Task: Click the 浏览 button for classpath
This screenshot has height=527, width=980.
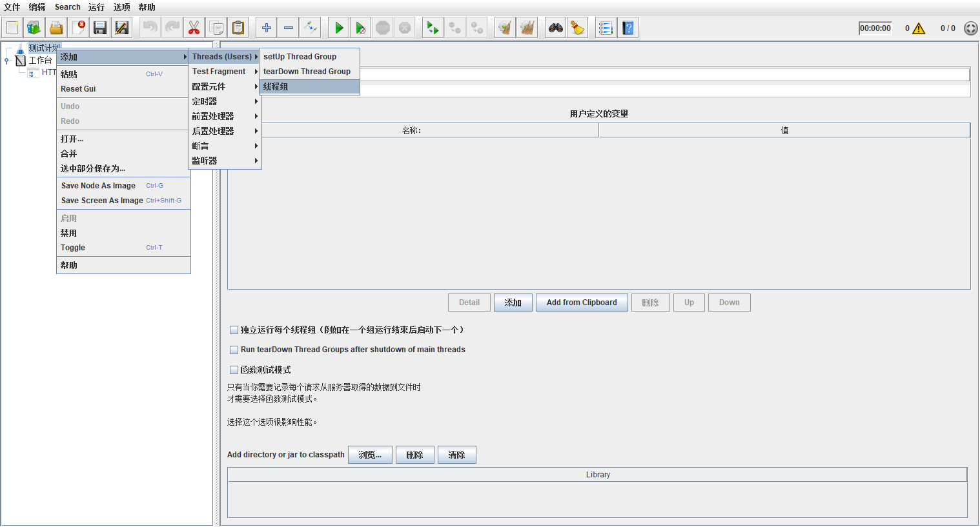Action: [x=370, y=454]
